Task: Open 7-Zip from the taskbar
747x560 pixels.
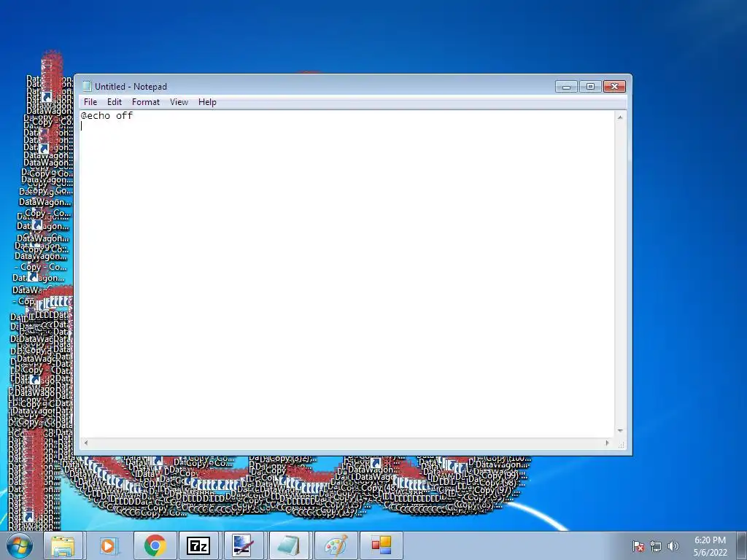Action: point(198,545)
